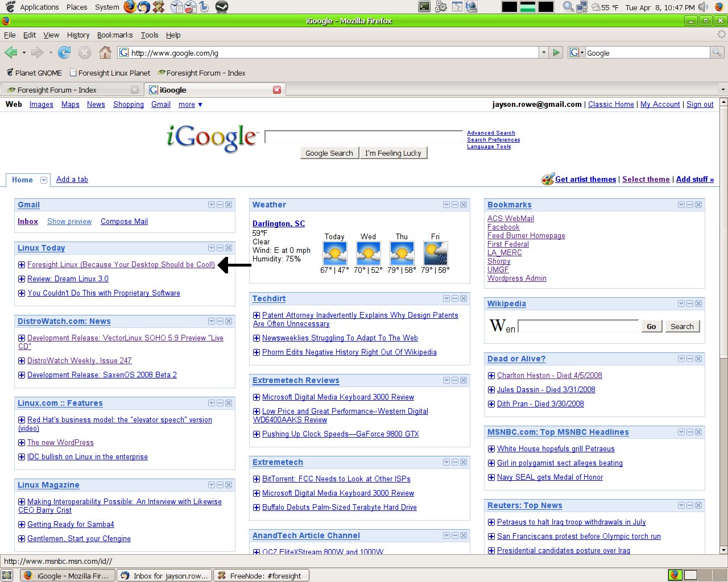Open the Weather gadget options menu arrow
This screenshot has height=582, width=728.
(446, 205)
